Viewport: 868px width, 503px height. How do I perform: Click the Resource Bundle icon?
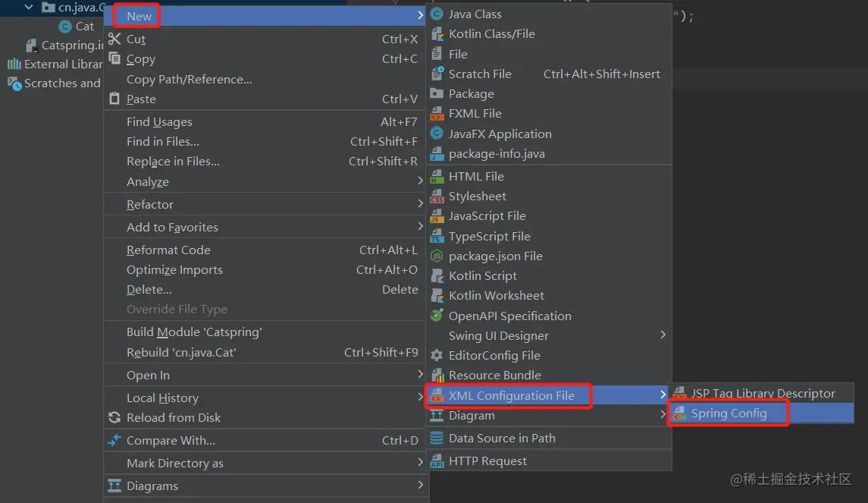pyautogui.click(x=437, y=375)
